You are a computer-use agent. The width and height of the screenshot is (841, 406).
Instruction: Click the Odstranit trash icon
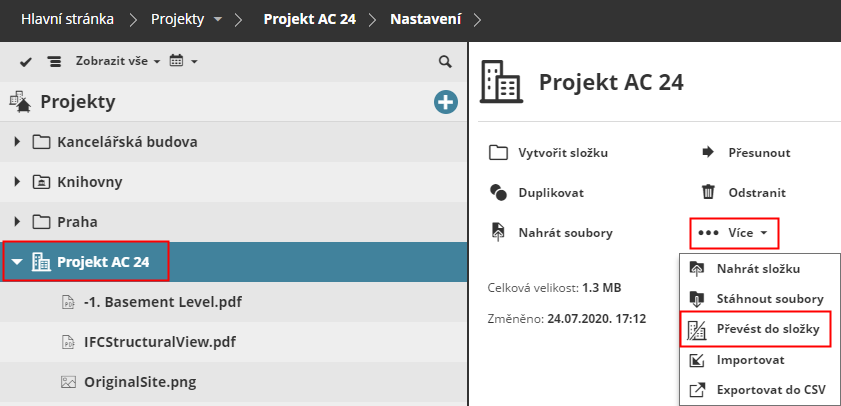[708, 193]
